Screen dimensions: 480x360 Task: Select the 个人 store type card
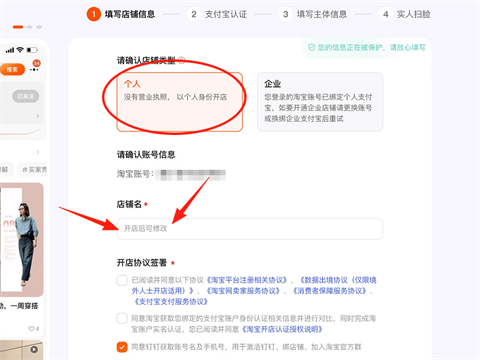180,102
